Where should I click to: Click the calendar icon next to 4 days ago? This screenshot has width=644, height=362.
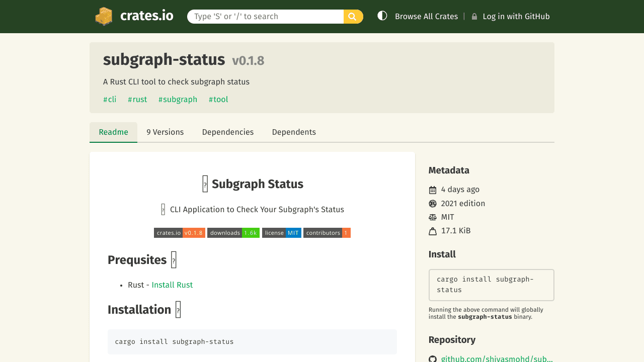coord(433,190)
